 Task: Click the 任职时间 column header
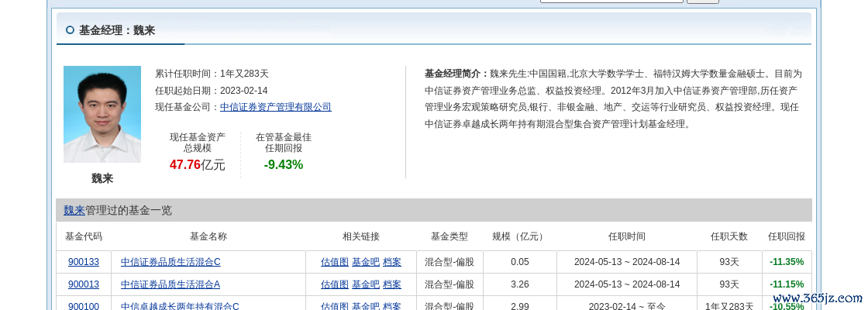627,236
